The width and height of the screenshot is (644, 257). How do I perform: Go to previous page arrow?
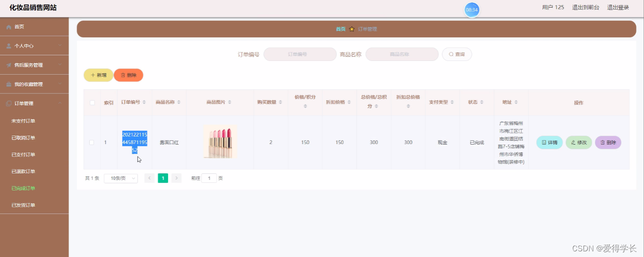(149, 178)
